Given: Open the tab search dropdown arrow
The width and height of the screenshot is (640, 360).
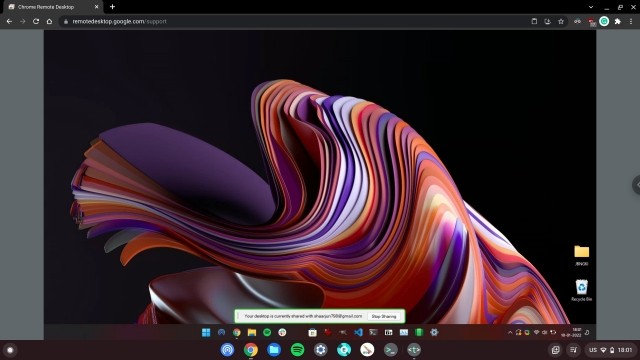Looking at the screenshot, I should (591, 7).
